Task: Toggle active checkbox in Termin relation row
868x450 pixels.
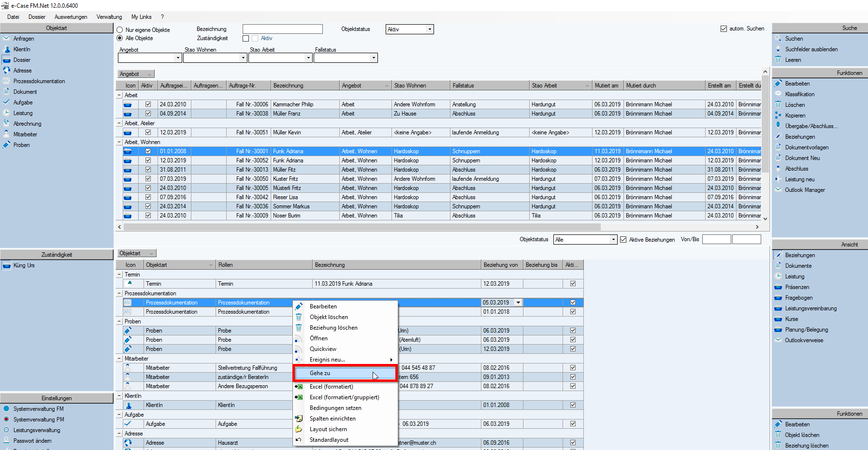Action: (x=573, y=284)
